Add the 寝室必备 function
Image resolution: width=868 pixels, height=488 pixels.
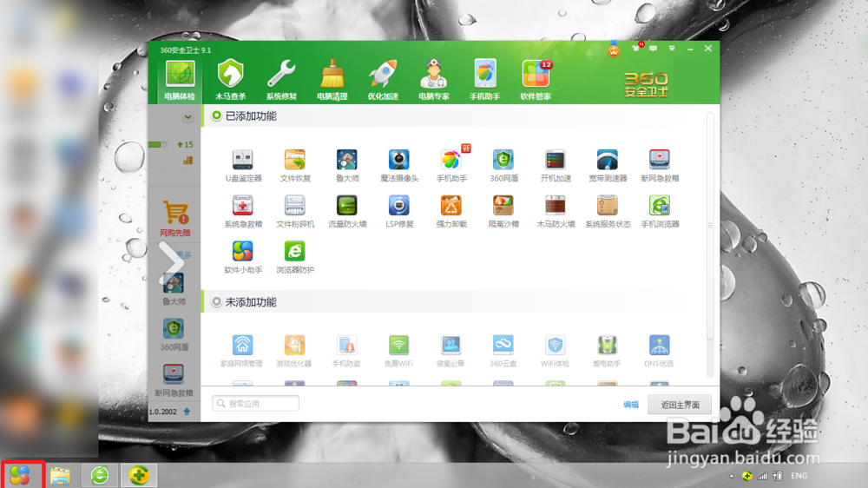(x=450, y=351)
